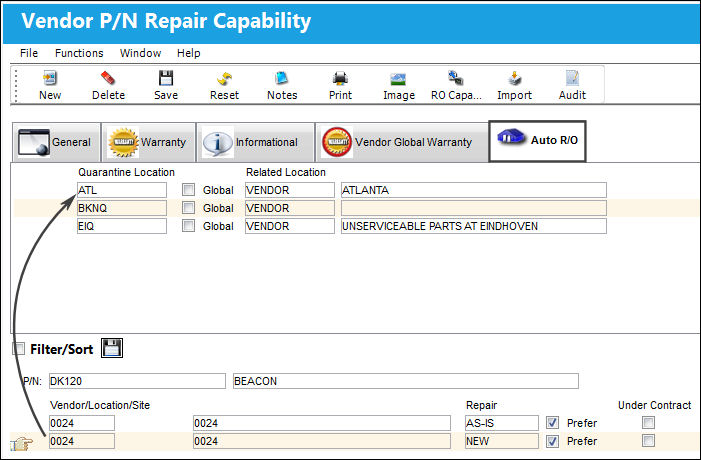Click the VENDOR related location in EIQ row

pos(289,226)
